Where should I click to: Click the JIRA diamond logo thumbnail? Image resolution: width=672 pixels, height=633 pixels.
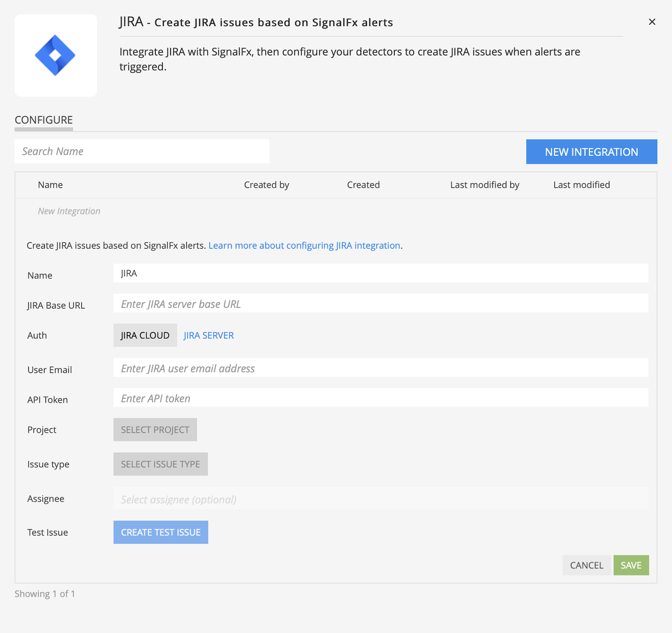55,55
